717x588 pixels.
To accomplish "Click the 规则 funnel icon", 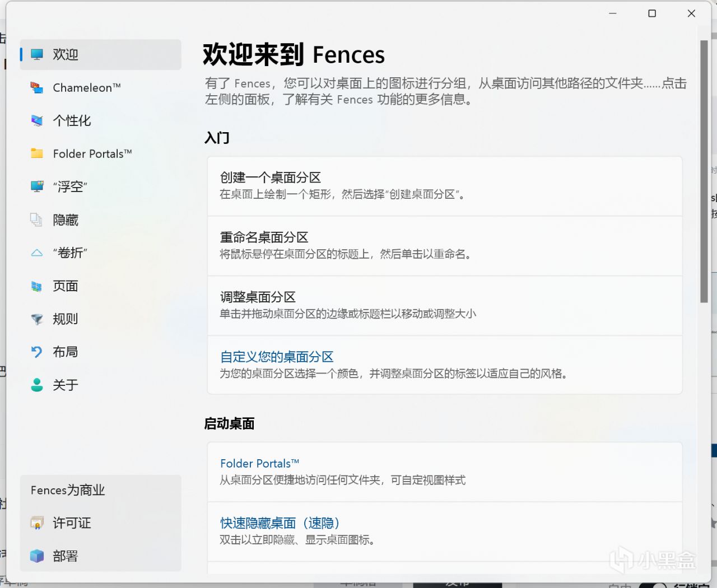I will click(37, 319).
